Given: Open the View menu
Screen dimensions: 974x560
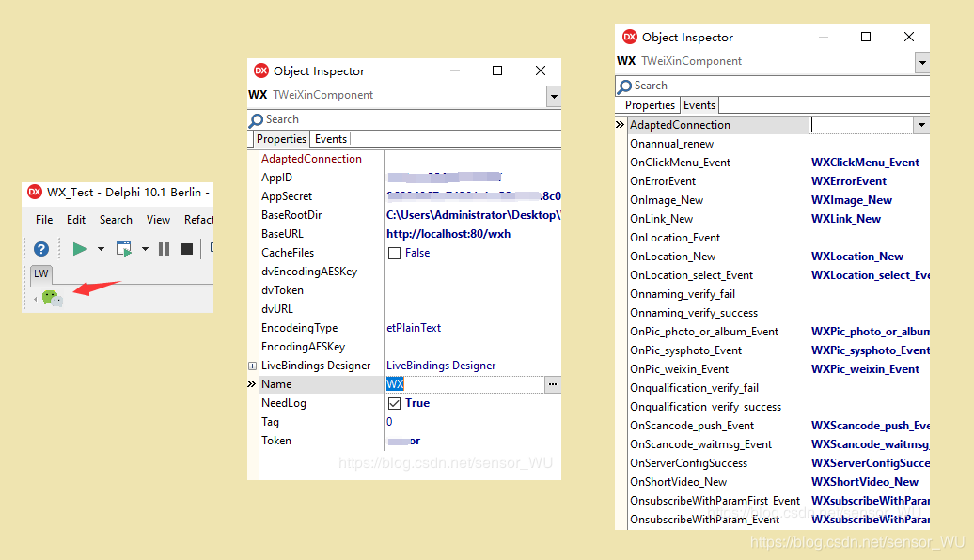Looking at the screenshot, I should tap(158, 219).
